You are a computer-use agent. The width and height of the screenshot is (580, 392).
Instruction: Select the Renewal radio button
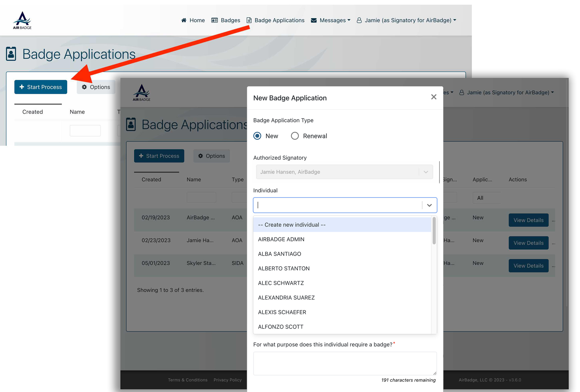(x=294, y=136)
